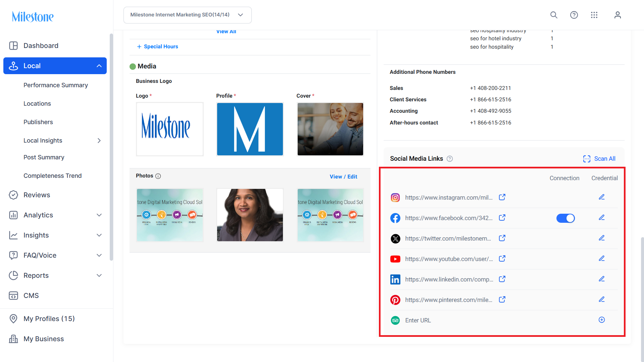644x362 pixels.
Task: Click the Photos info icon
Action: click(158, 176)
